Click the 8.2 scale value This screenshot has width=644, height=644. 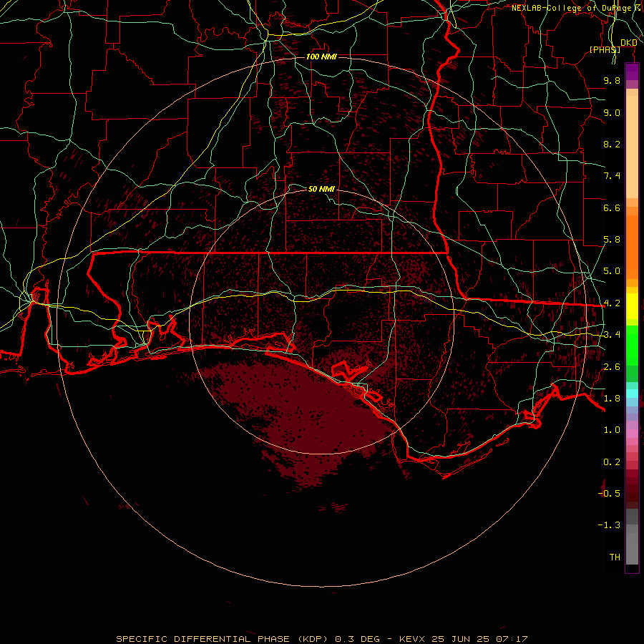point(612,144)
